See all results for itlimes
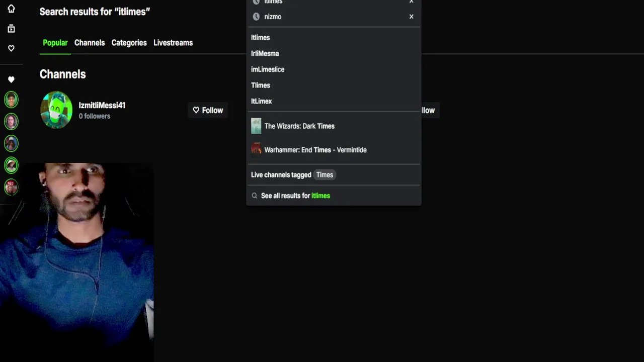Screen dimensions: 644x362 [x=295, y=196]
